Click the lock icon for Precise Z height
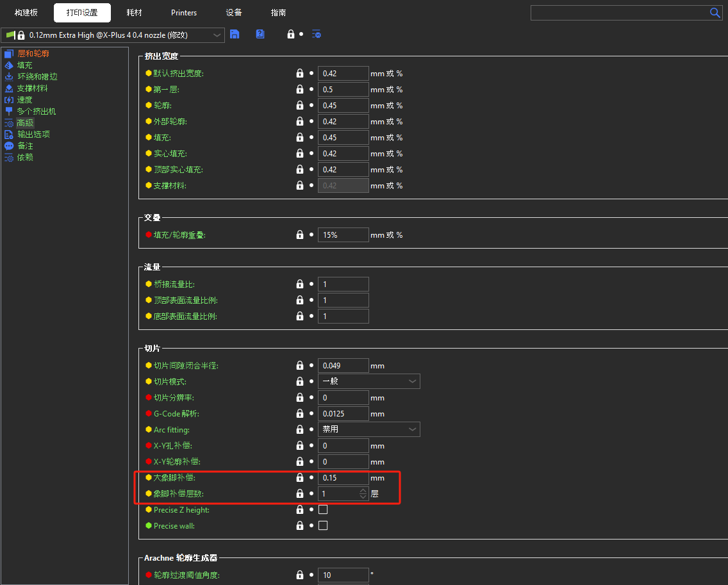Screen dimensions: 728x585 coord(300,510)
